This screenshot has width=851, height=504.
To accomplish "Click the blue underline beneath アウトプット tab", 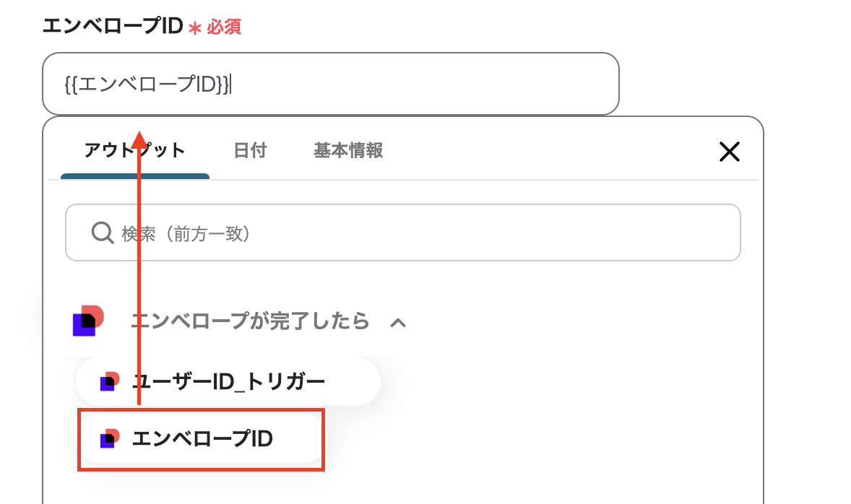I will (x=135, y=176).
